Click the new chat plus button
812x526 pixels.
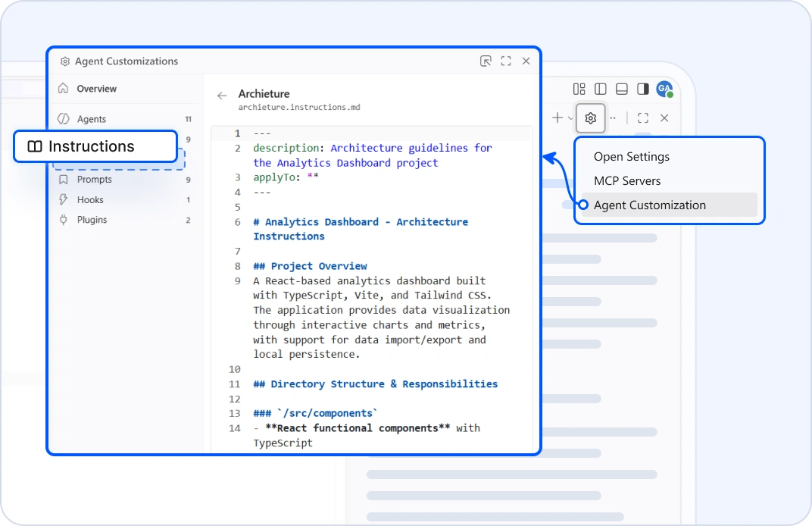(x=557, y=118)
